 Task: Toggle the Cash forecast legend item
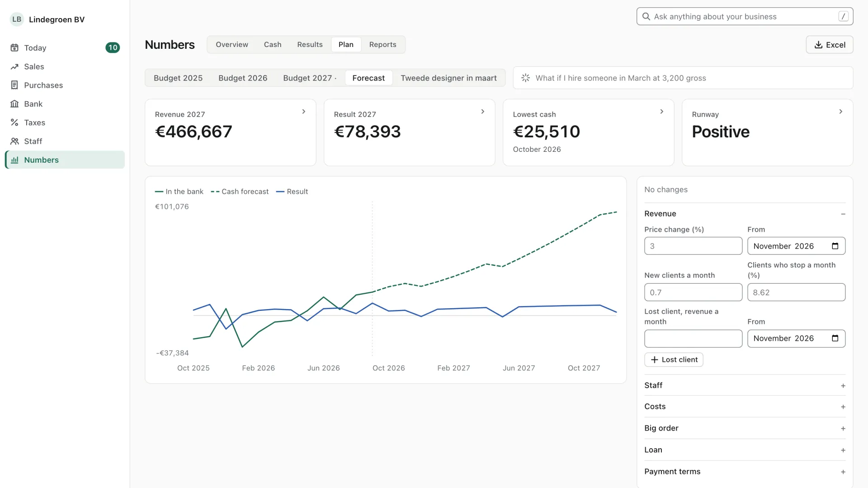pyautogui.click(x=240, y=192)
